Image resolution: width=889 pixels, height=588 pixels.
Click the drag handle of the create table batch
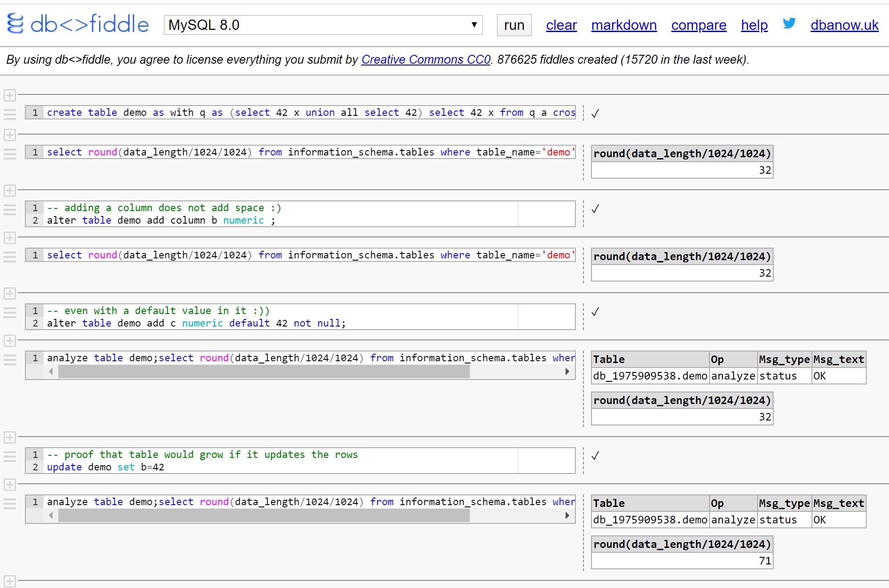click(x=10, y=114)
